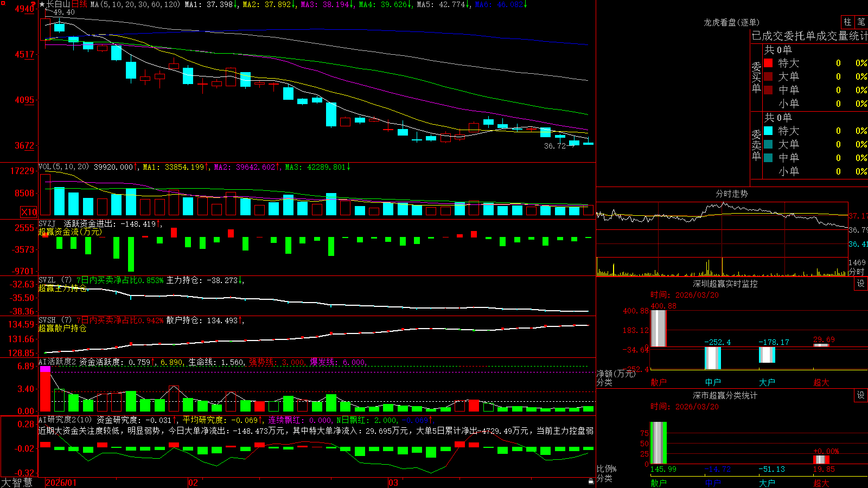Viewport: 868px width, 488px height.
Task: Click the teal 大单 sell-order swatch
Action: [x=768, y=144]
